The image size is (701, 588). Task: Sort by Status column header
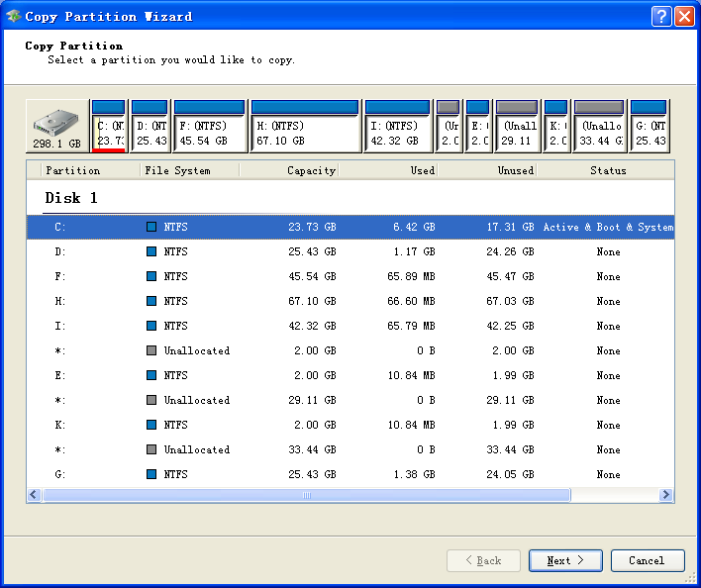pos(608,170)
